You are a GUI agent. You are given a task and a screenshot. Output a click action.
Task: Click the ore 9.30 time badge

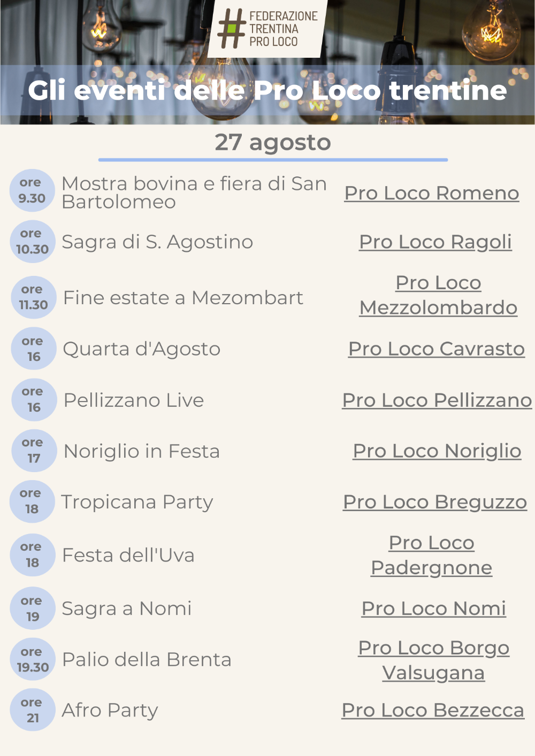click(32, 191)
